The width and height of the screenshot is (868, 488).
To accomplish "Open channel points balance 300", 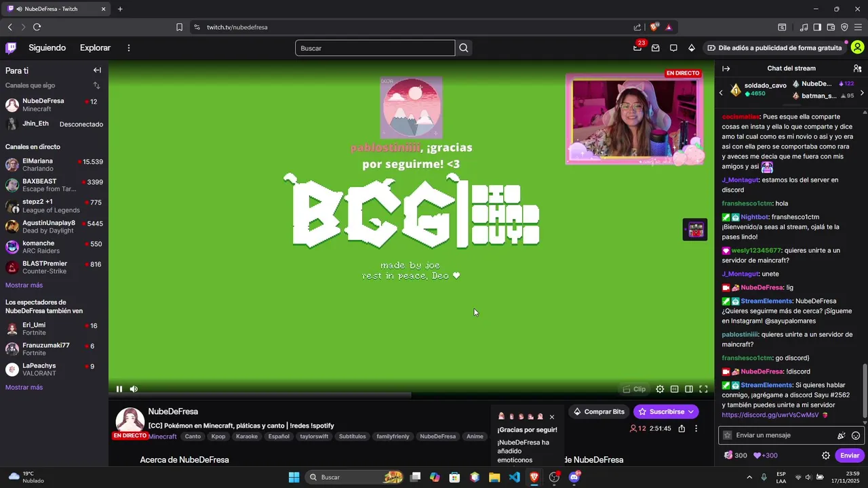I will tap(735, 455).
